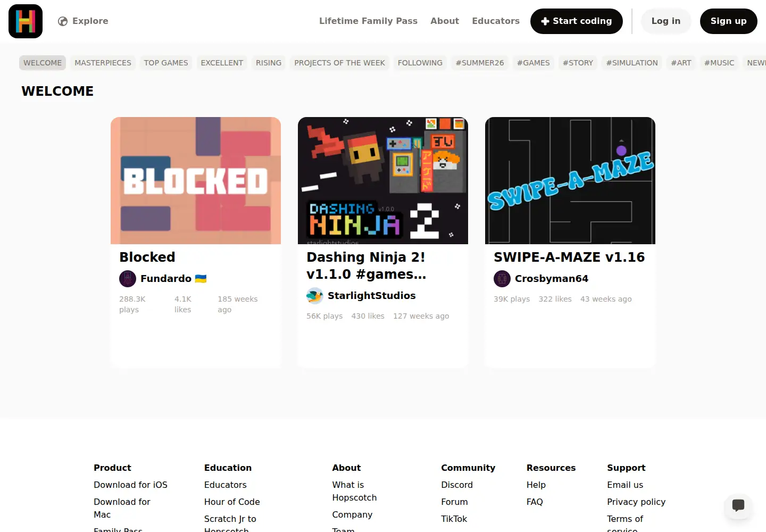
Task: Click the Hopscotch logo icon
Action: [26, 21]
